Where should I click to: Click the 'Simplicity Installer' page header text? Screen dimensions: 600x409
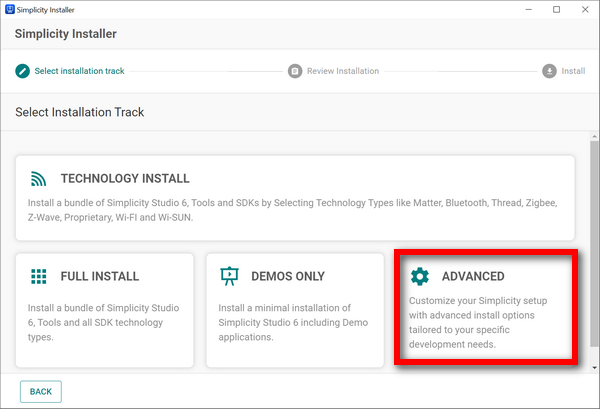pyautogui.click(x=65, y=34)
